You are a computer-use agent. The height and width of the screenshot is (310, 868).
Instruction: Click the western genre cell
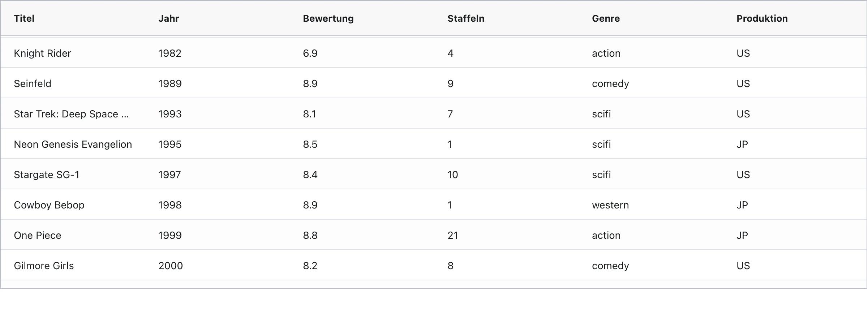pyautogui.click(x=610, y=205)
